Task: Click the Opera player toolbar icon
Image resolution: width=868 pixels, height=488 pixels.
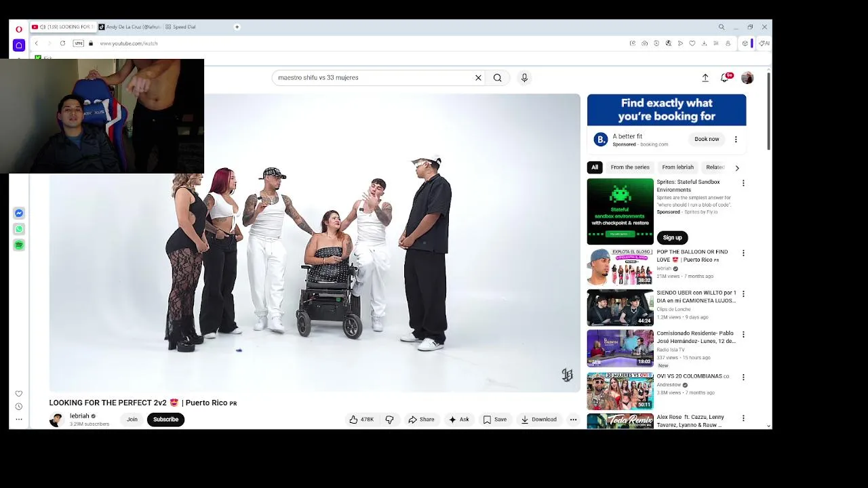Action: tap(680, 43)
